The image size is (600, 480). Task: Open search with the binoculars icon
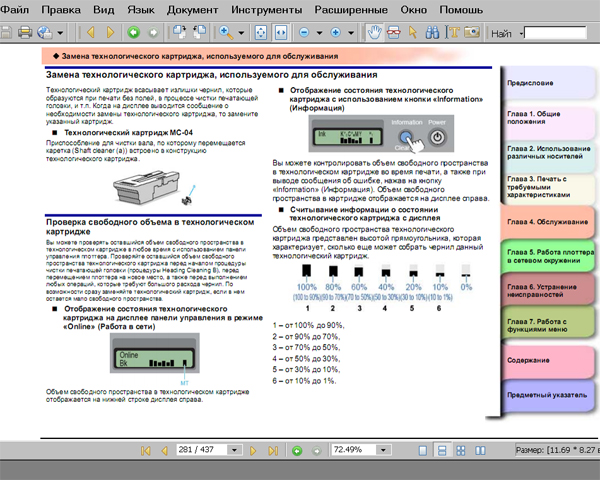[x=432, y=33]
